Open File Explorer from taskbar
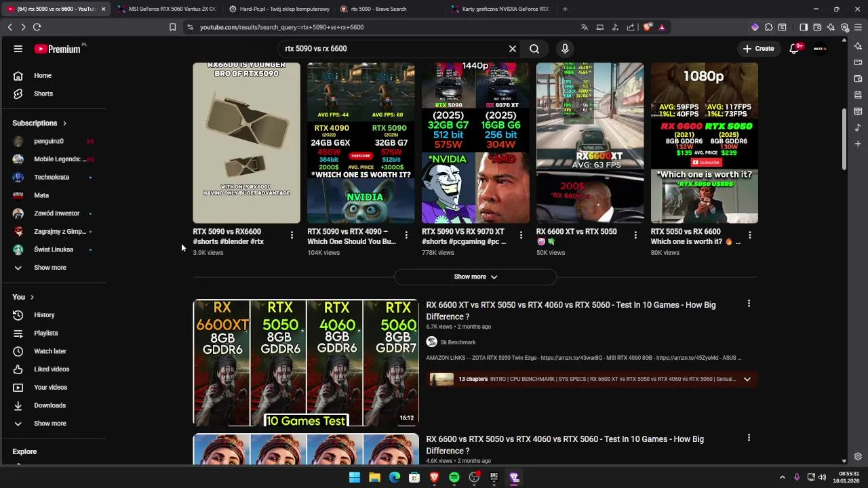The height and width of the screenshot is (488, 868). tap(374, 477)
